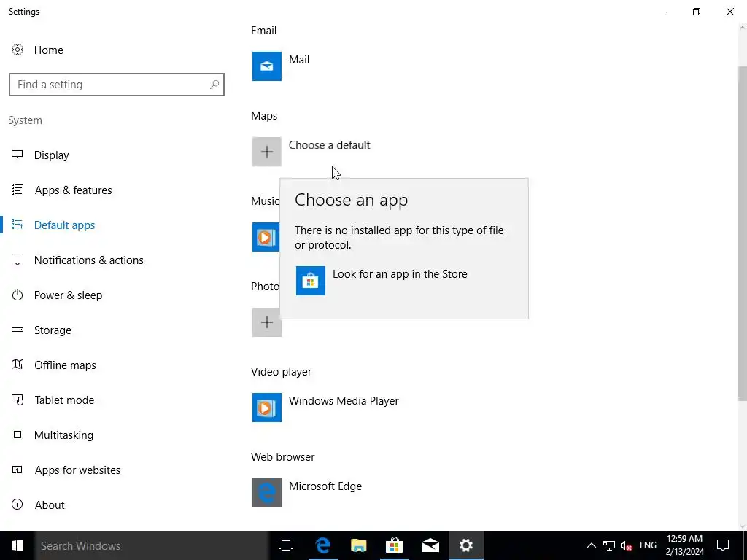Click the Microsoft Edge icon under Web browser

click(267, 493)
